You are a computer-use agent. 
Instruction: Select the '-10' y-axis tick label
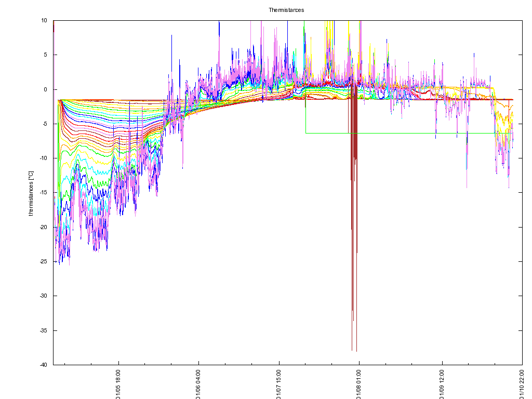click(44, 158)
